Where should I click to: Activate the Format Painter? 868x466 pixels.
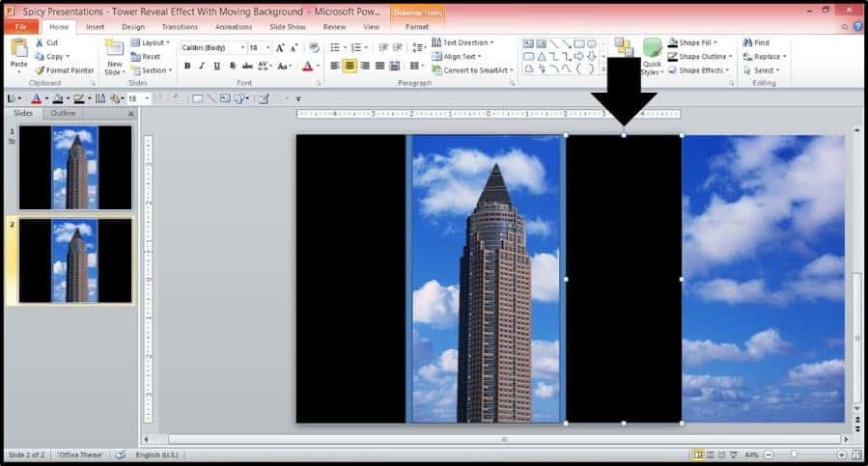(65, 70)
